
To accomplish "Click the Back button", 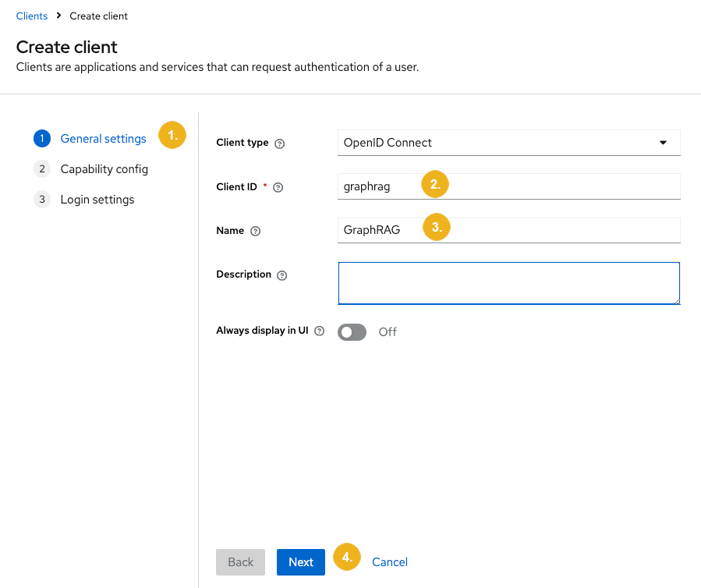I will 240,562.
